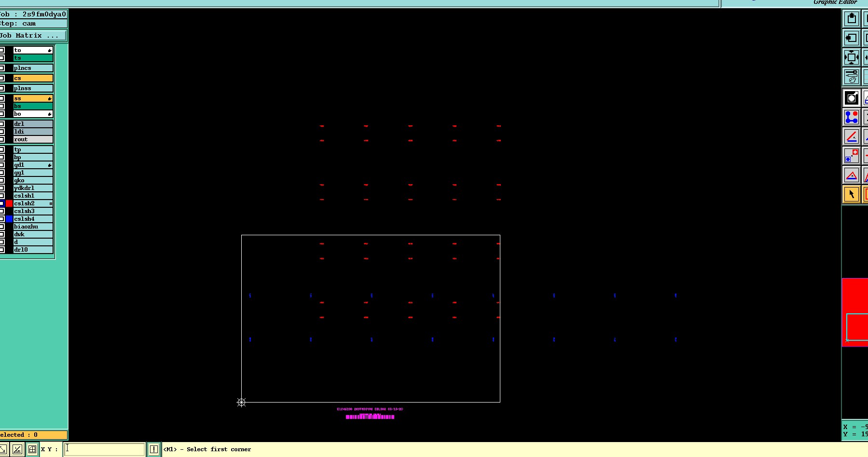Screen dimensions: 868x457
Task: Click the red color swatch of cslsh2
Action: (9, 203)
